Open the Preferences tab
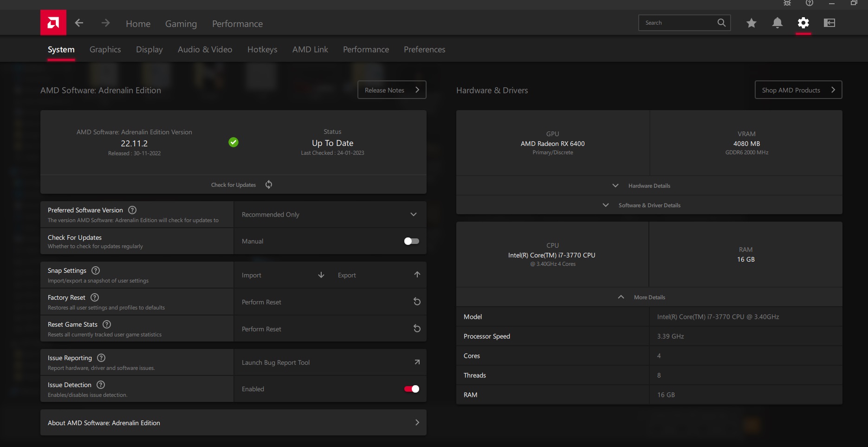Screen dimensions: 868x447 pos(425,49)
